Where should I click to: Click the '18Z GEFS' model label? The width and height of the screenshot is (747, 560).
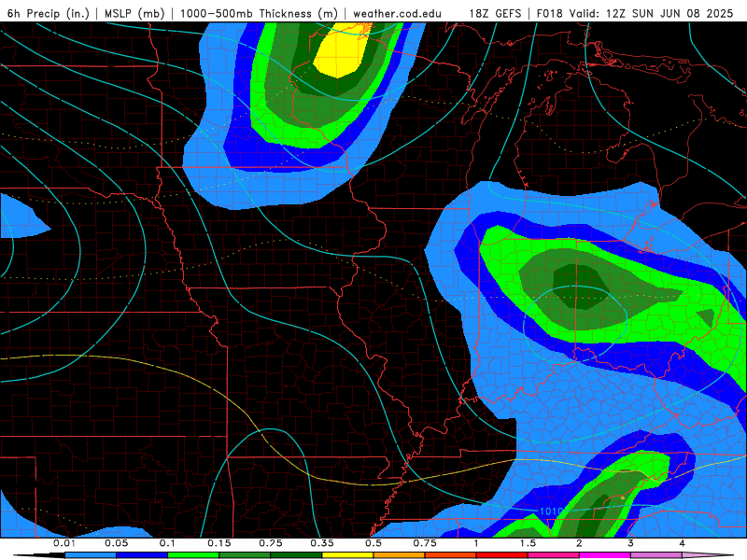click(x=496, y=13)
